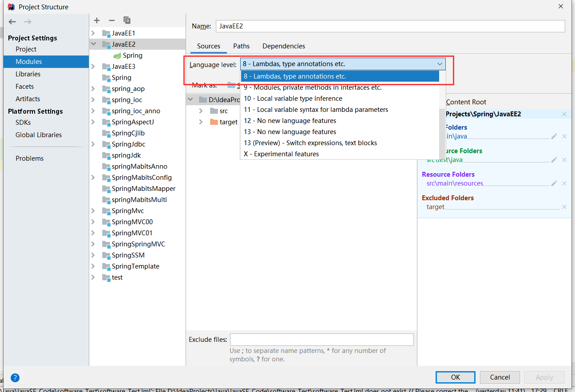Click the Cancel button
The image size is (575, 392).
point(500,377)
